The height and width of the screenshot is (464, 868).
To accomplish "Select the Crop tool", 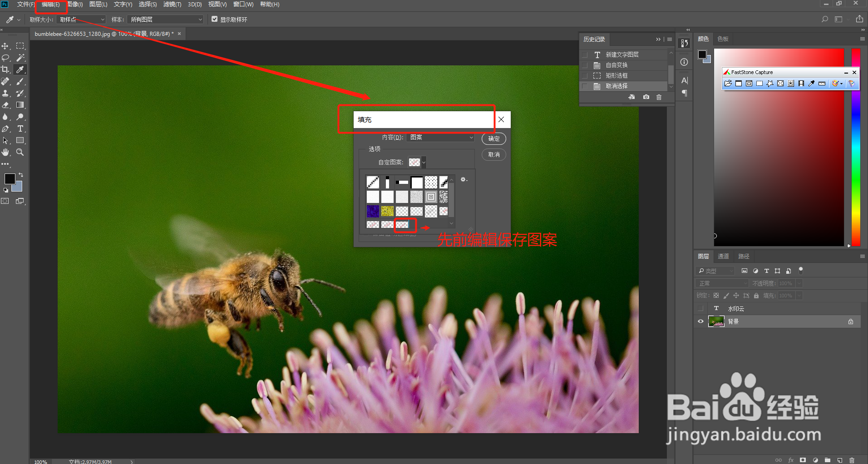I will (x=5, y=70).
